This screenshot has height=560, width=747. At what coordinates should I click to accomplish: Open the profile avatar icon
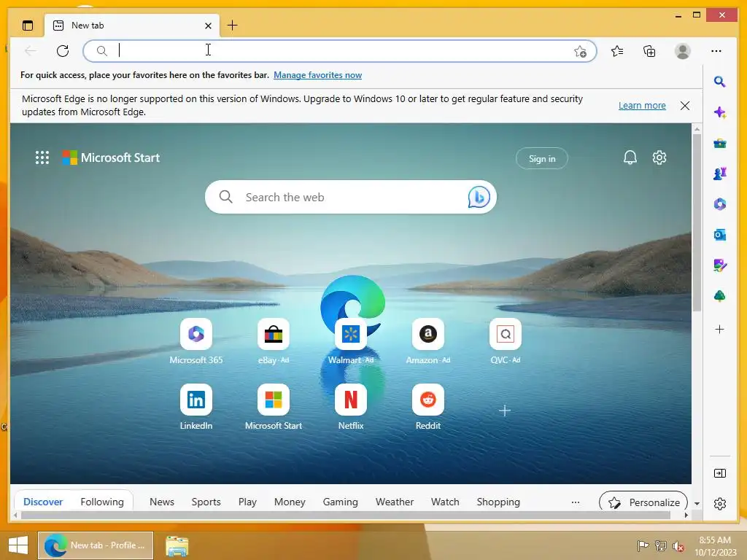(683, 51)
